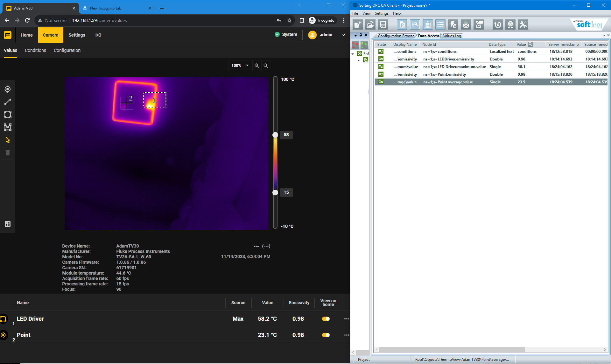Click the zoom in magnifier icon

tap(257, 66)
